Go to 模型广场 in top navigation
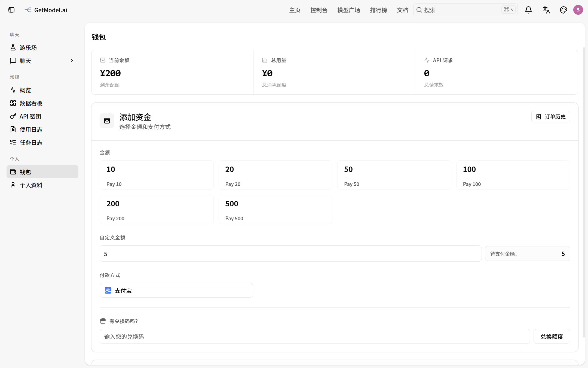This screenshot has width=588, height=368. coord(348,10)
